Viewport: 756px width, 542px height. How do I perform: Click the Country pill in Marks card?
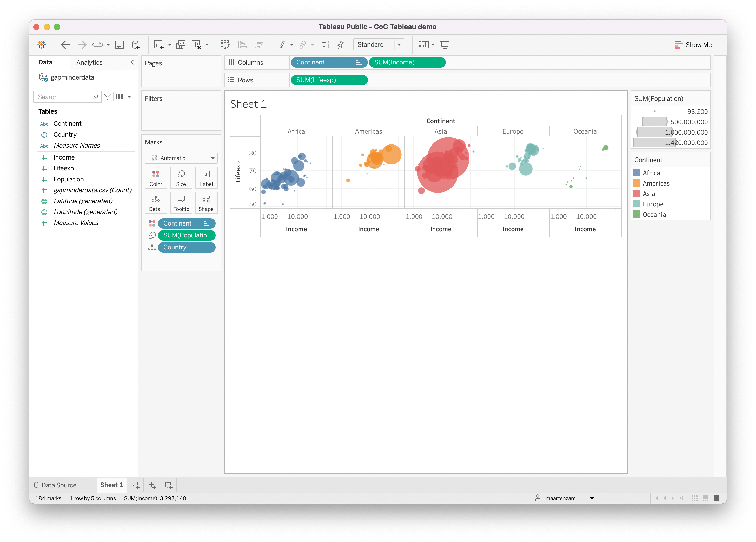[187, 247]
